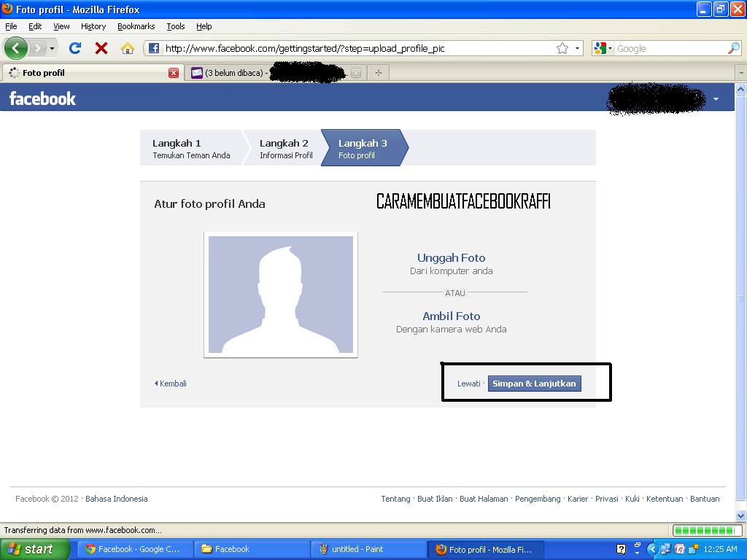Viewport: 747px width, 560px height.
Task: Restore down the Firefox window
Action: [720, 9]
